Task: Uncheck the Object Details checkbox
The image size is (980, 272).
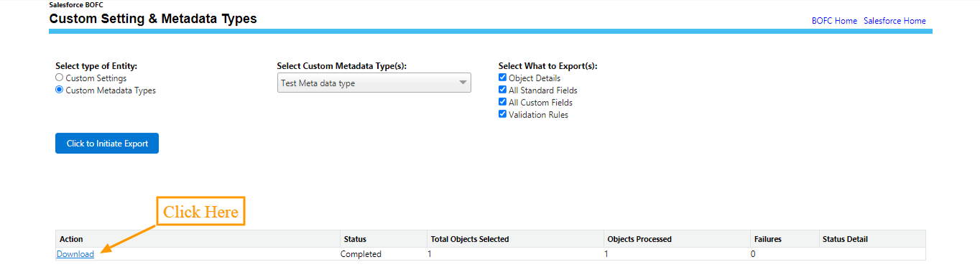Action: pyautogui.click(x=503, y=78)
